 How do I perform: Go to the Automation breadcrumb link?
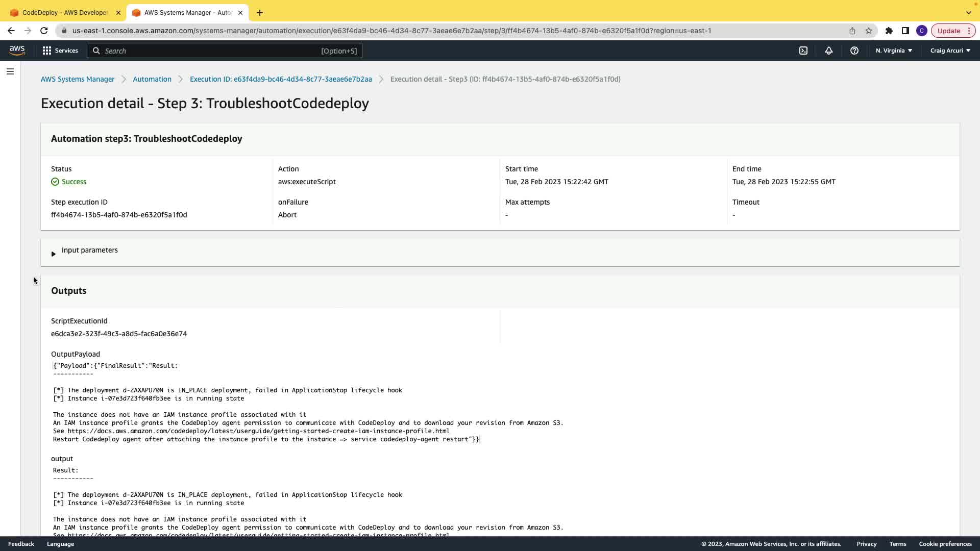[x=152, y=79]
